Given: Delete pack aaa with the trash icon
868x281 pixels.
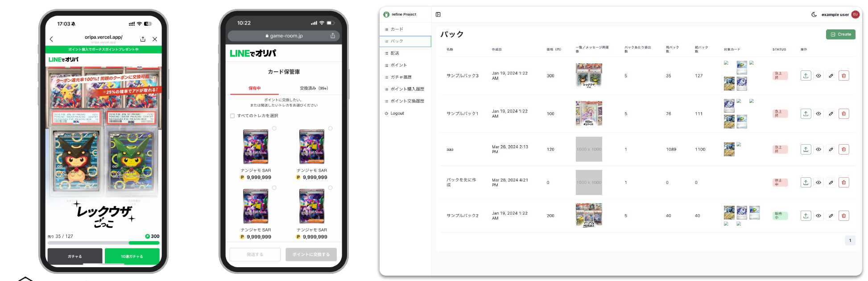Looking at the screenshot, I should (x=843, y=150).
